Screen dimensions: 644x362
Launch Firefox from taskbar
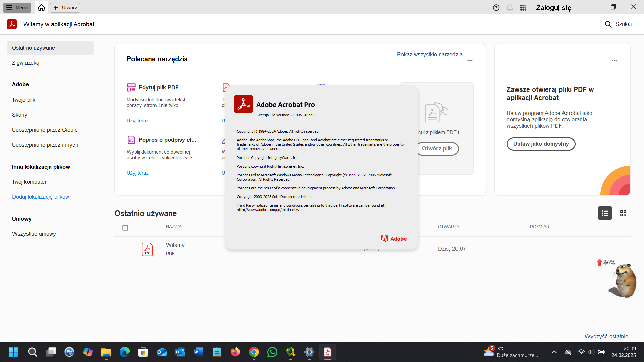pyautogui.click(x=235, y=352)
